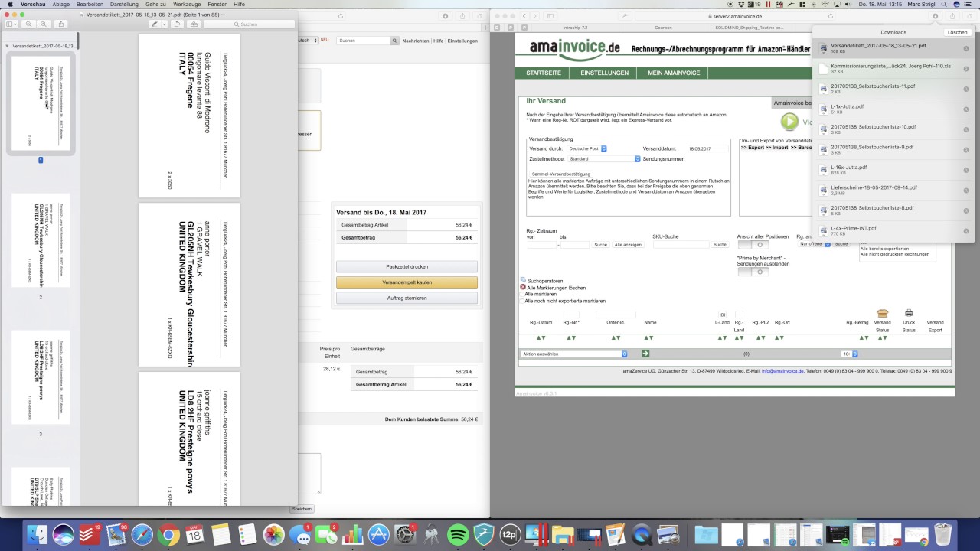Select page 2 thumbnail (anne porter)
This screenshot has width=980, height=551.
point(41,240)
